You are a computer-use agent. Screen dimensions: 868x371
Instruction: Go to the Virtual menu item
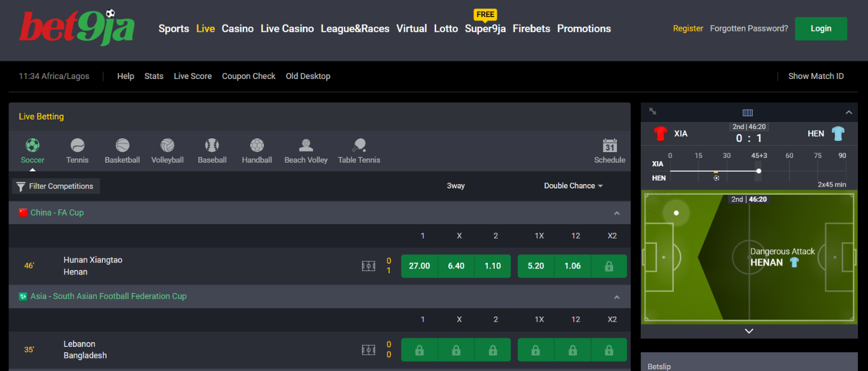pos(411,28)
